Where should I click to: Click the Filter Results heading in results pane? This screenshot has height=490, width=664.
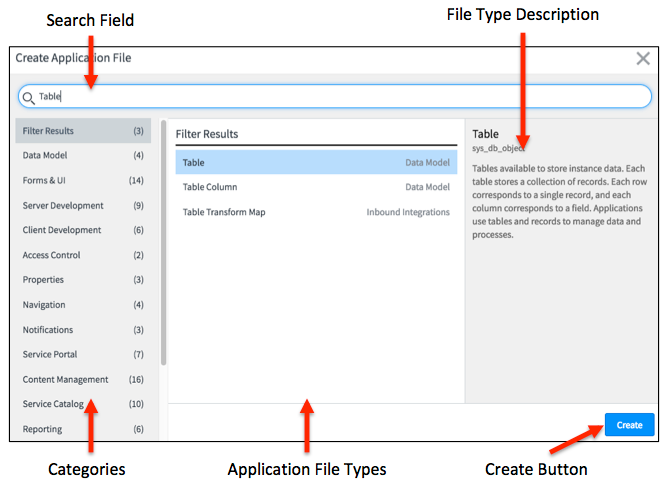click(207, 134)
